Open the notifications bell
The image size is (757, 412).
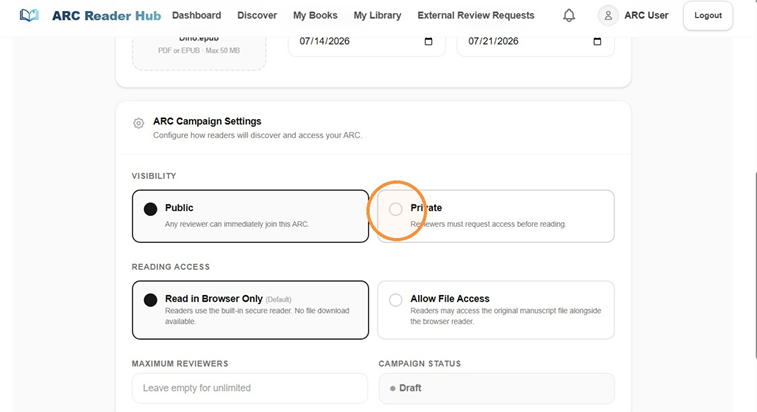[569, 15]
